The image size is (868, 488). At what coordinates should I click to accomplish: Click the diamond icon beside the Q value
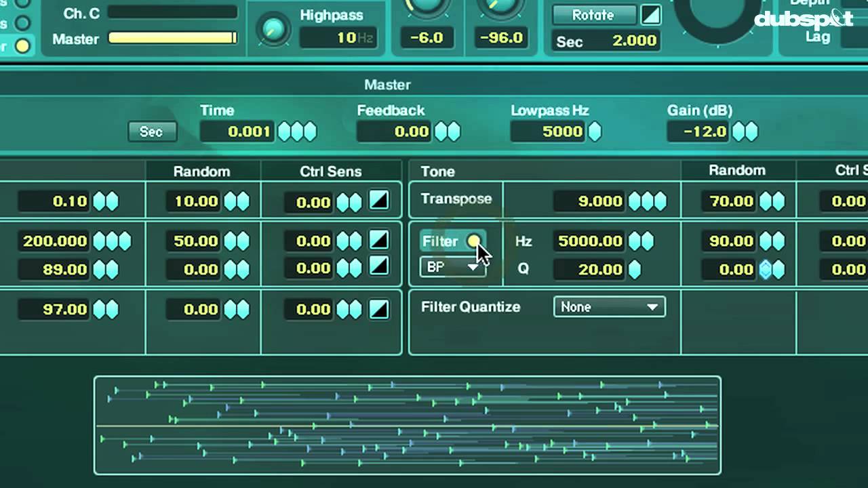(x=633, y=270)
